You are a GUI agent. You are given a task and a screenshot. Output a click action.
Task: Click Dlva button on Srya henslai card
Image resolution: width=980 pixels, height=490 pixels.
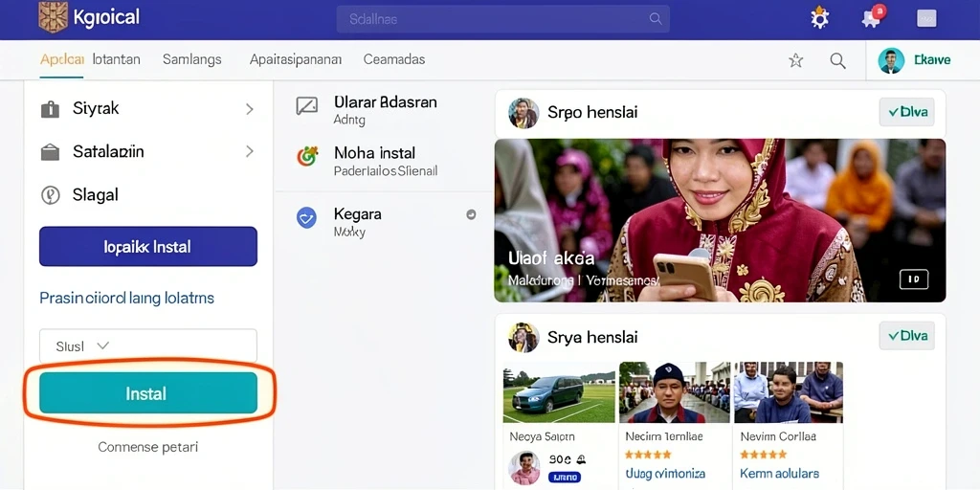tap(907, 336)
